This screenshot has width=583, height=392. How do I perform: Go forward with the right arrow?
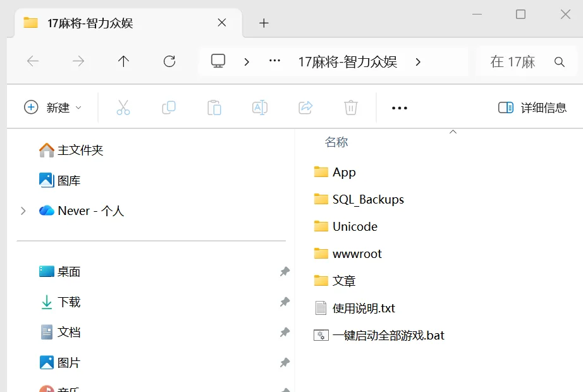[78, 61]
